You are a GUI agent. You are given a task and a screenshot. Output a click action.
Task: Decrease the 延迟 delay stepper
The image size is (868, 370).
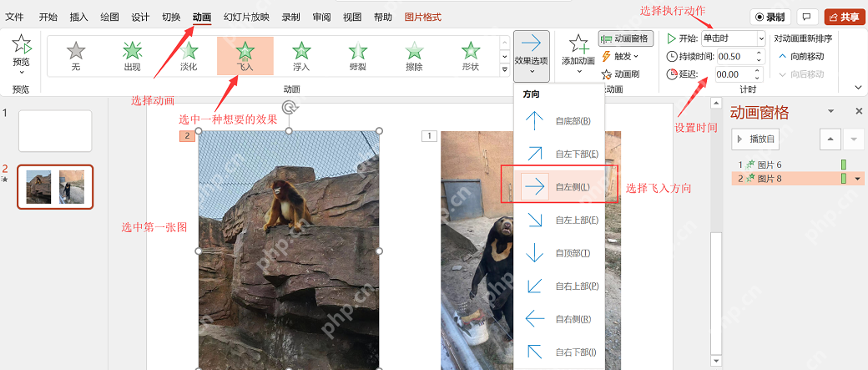[758, 79]
